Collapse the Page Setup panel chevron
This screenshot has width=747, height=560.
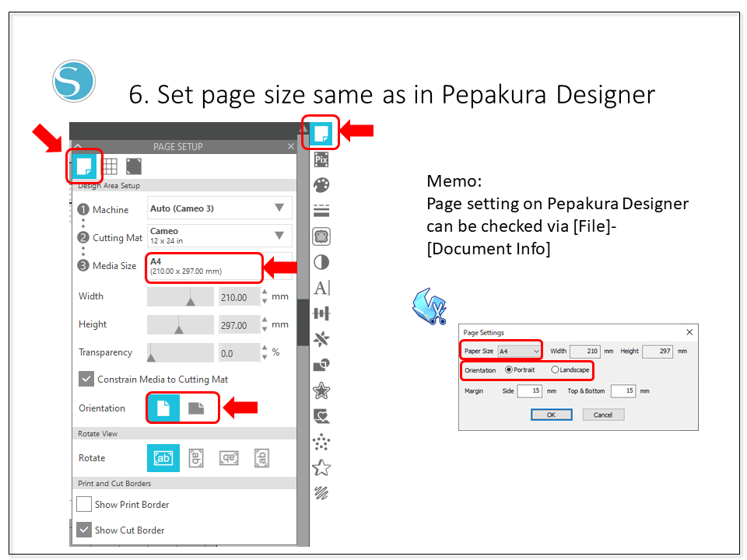click(78, 146)
